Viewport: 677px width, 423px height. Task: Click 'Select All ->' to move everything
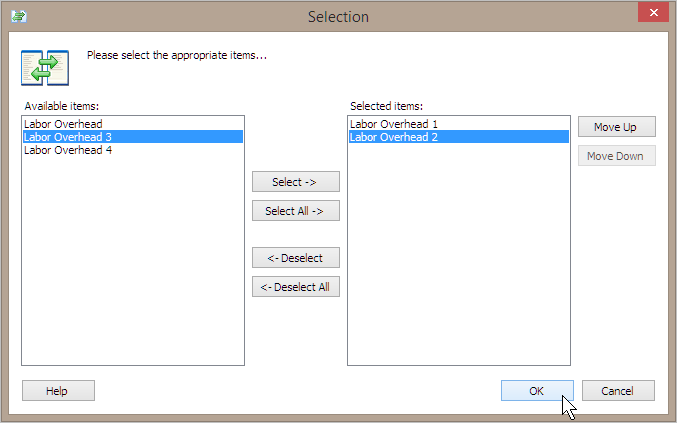[295, 211]
